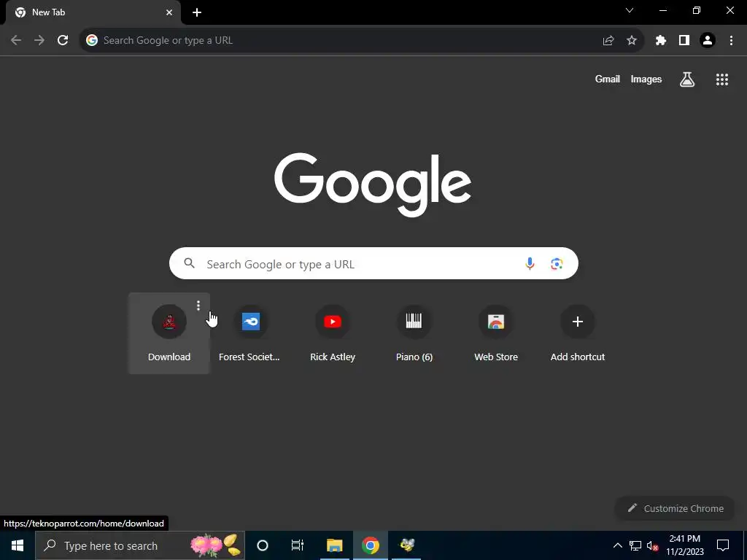Screen dimensions: 747x560
Task: Open the Google apps grid
Action: point(722,79)
